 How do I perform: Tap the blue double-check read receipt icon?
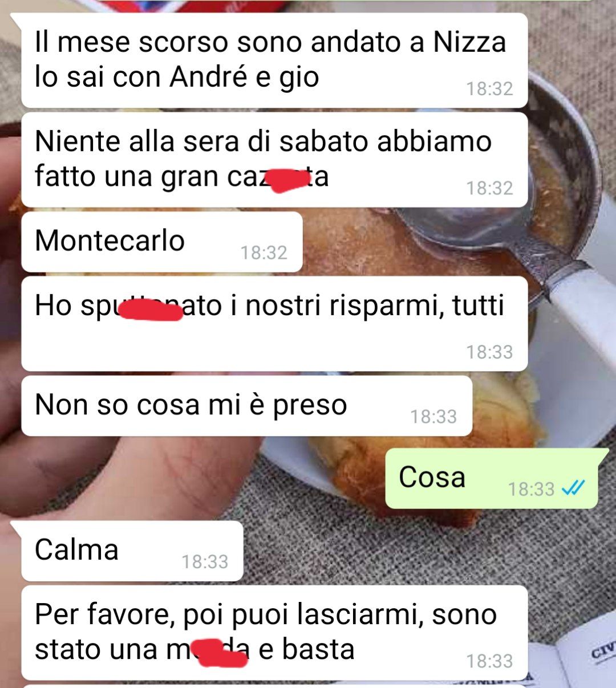573,488
